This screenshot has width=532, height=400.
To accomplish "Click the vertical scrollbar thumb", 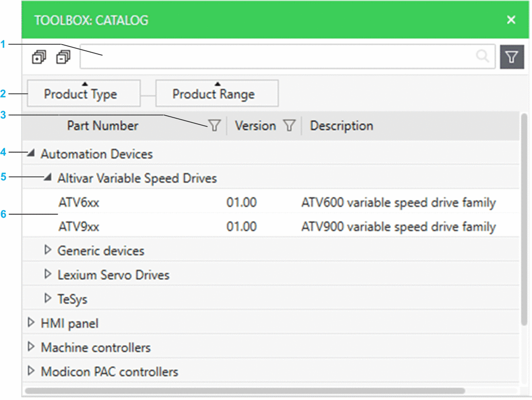I will 524,219.
